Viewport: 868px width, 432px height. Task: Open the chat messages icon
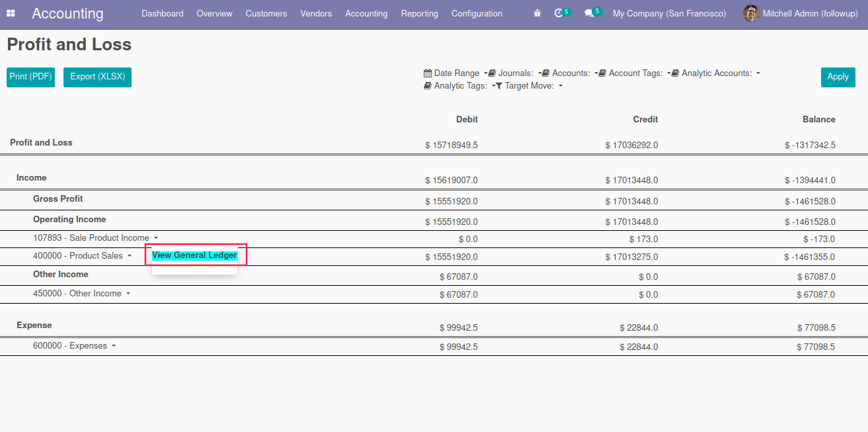coord(589,13)
